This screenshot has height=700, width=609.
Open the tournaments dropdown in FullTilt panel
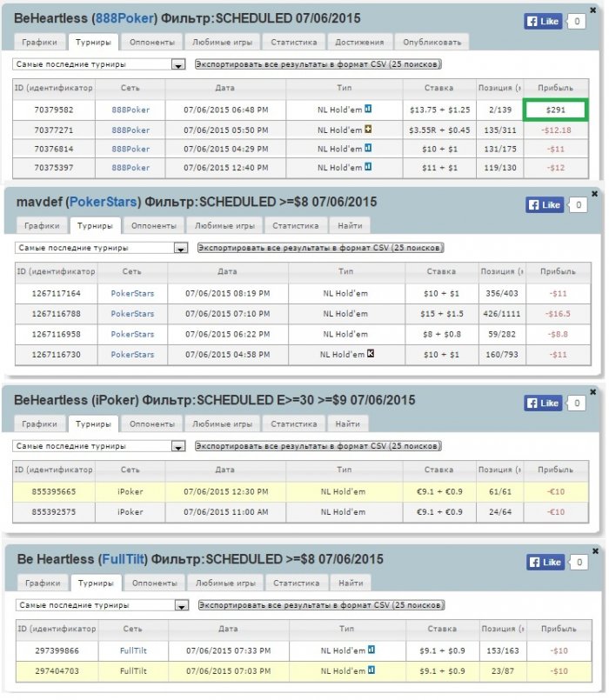pyautogui.click(x=102, y=605)
